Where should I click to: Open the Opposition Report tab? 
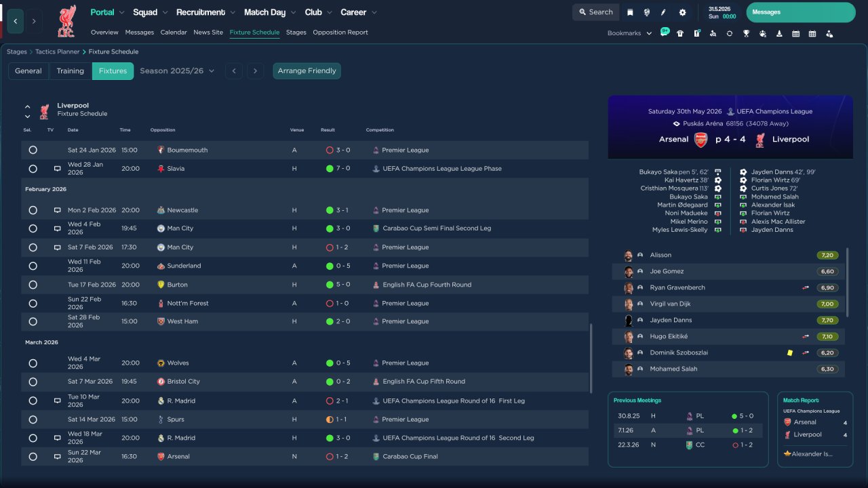point(340,32)
